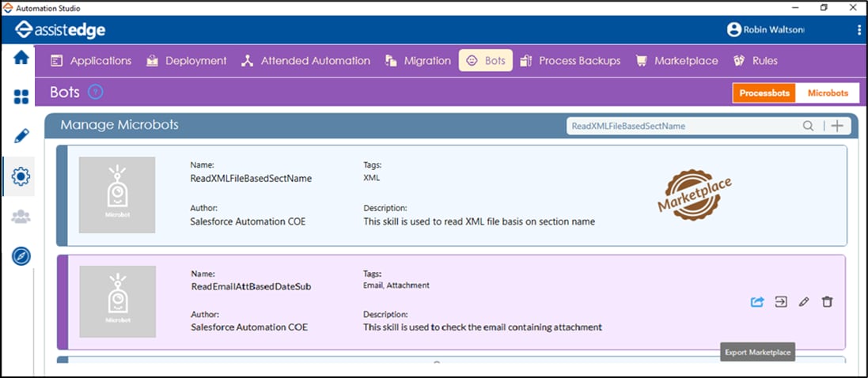Click Salesforce Automation COE author in second card
The height and width of the screenshot is (378, 868).
click(x=249, y=327)
